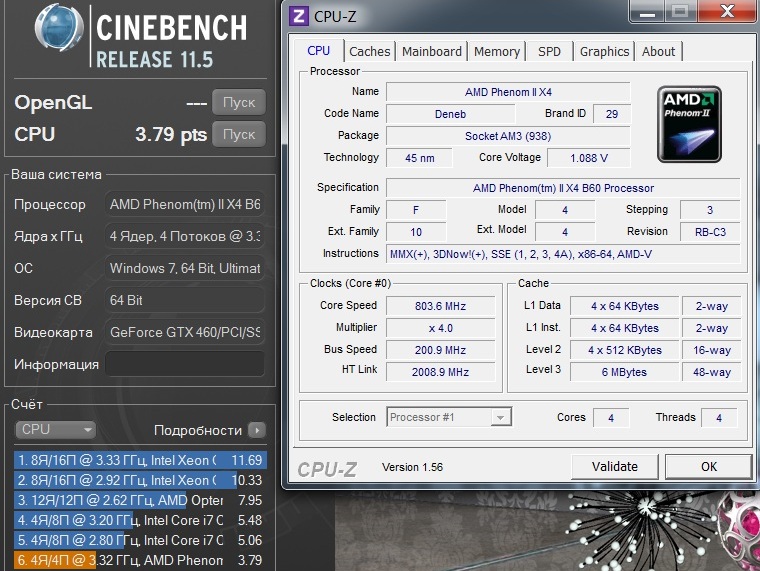Click the Процессор field in Cinebench
The width and height of the screenshot is (760, 571).
[185, 204]
